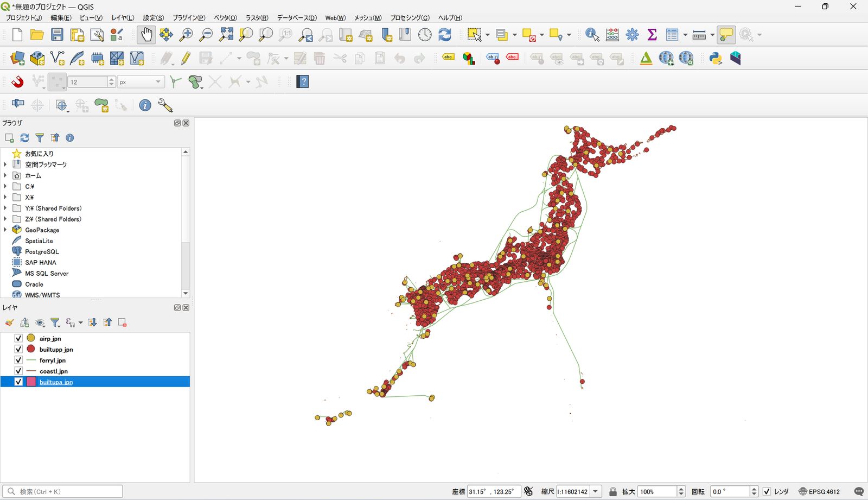Open the ベクタ menu
The image size is (868, 500).
click(x=225, y=18)
